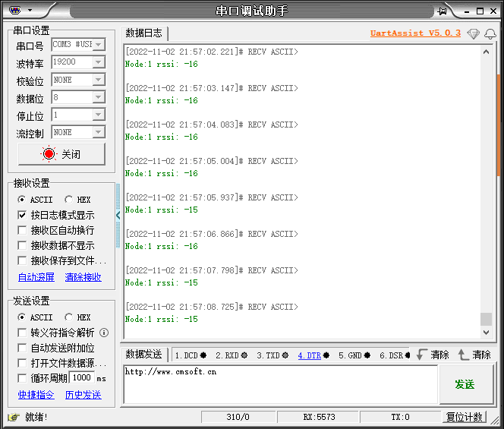
Task: Open the title bar dropdown arrow menu
Action: pos(30,11)
